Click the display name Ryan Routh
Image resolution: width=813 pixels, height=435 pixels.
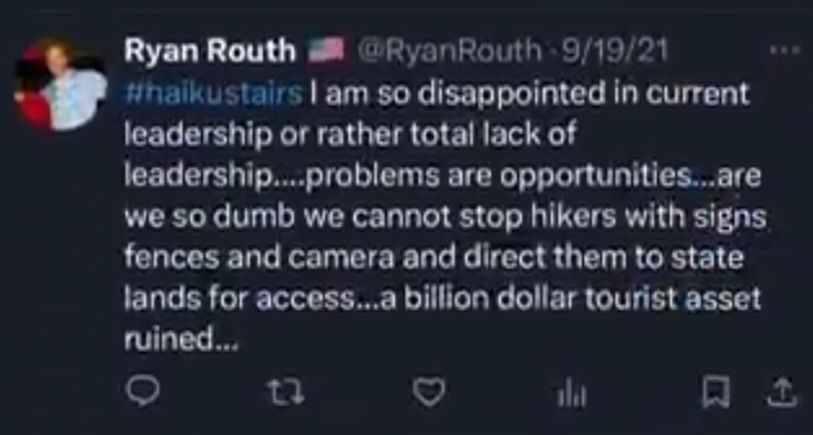(208, 53)
